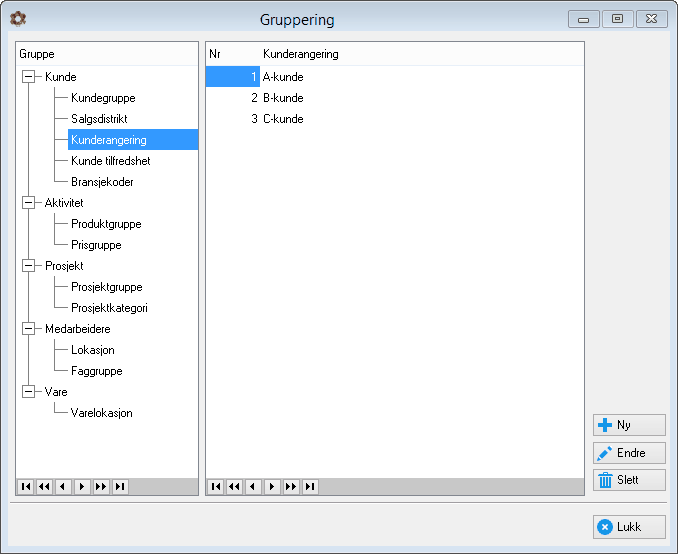678x554 pixels.
Task: Go to next record in Gruppe navigator
Action: 82,487
